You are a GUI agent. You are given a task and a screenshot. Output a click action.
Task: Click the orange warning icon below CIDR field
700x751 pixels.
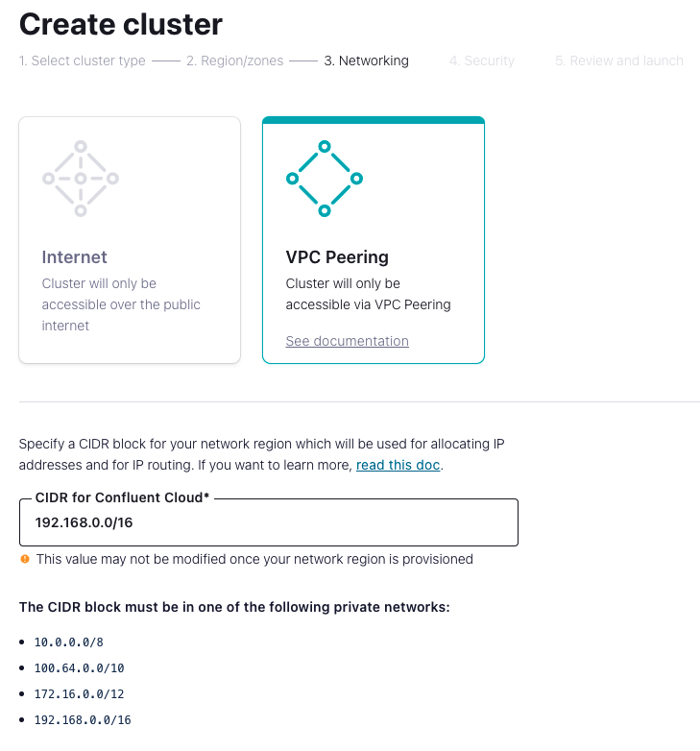click(25, 559)
